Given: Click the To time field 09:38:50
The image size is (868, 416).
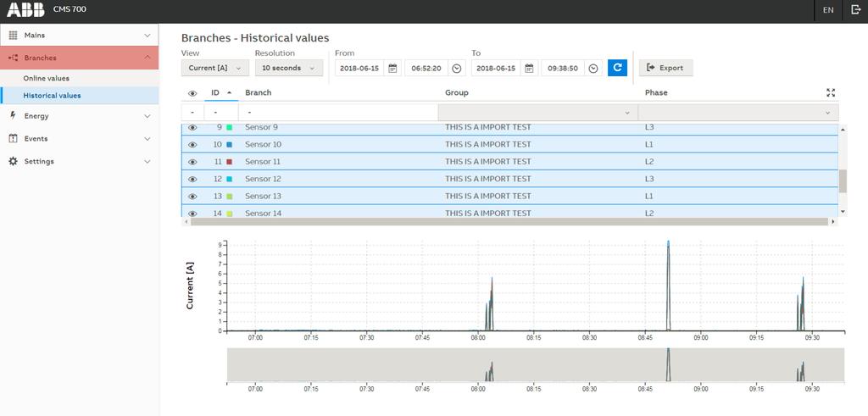Looking at the screenshot, I should [x=563, y=68].
